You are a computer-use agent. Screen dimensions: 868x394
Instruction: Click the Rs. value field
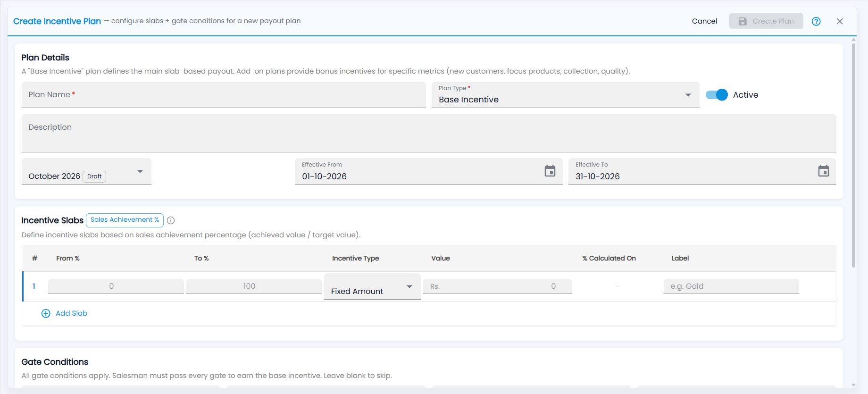497,286
